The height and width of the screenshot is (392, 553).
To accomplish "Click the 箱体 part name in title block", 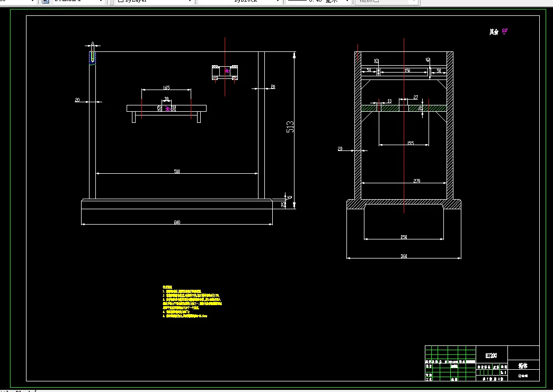I will [523, 366].
